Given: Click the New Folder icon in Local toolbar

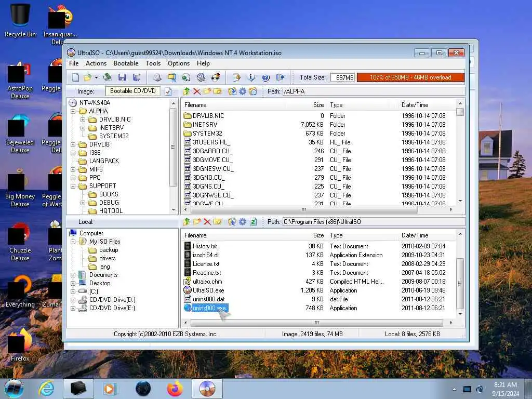Looking at the screenshot, I should [x=197, y=222].
